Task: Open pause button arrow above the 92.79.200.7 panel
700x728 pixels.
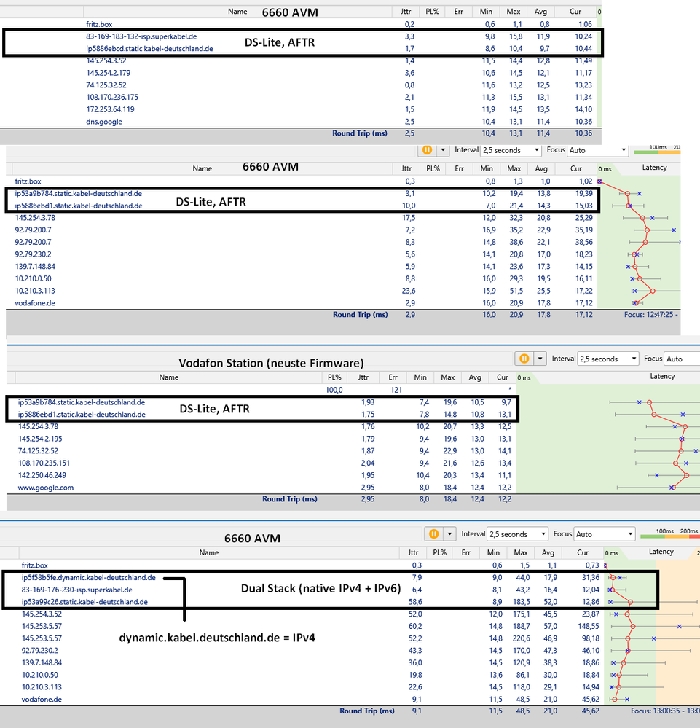Action: (443, 150)
